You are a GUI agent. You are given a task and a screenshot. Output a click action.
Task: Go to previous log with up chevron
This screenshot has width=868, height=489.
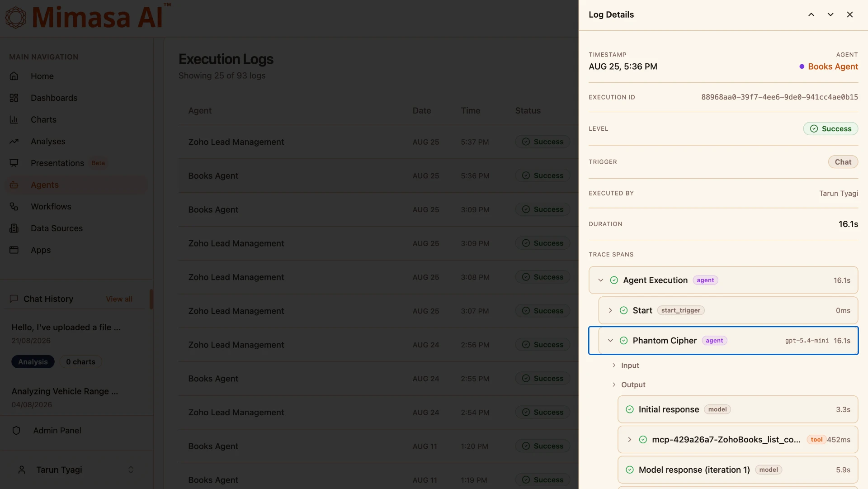[x=811, y=14]
